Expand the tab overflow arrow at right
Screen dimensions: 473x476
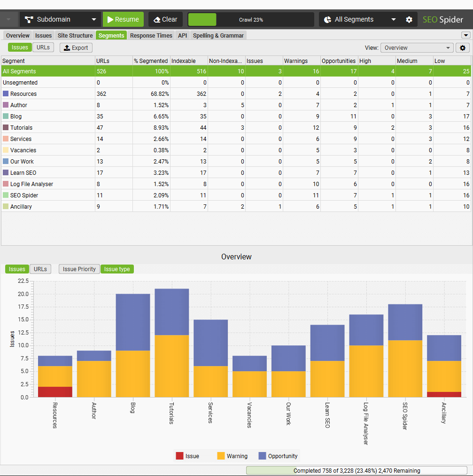(465, 35)
